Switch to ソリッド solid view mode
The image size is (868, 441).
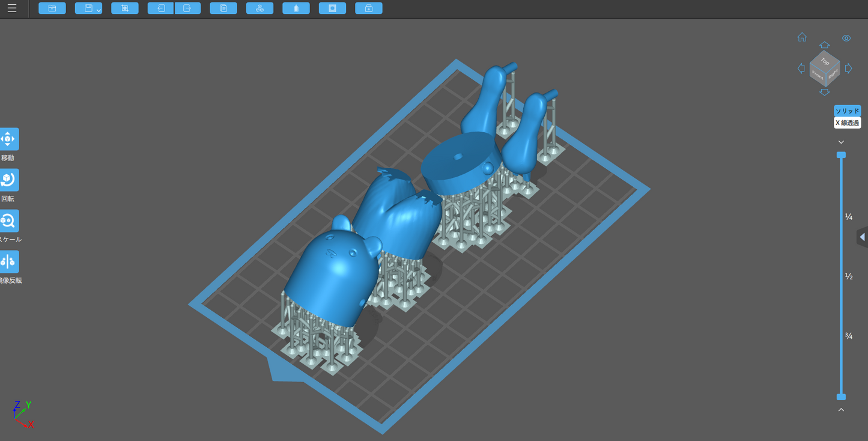pyautogui.click(x=848, y=111)
